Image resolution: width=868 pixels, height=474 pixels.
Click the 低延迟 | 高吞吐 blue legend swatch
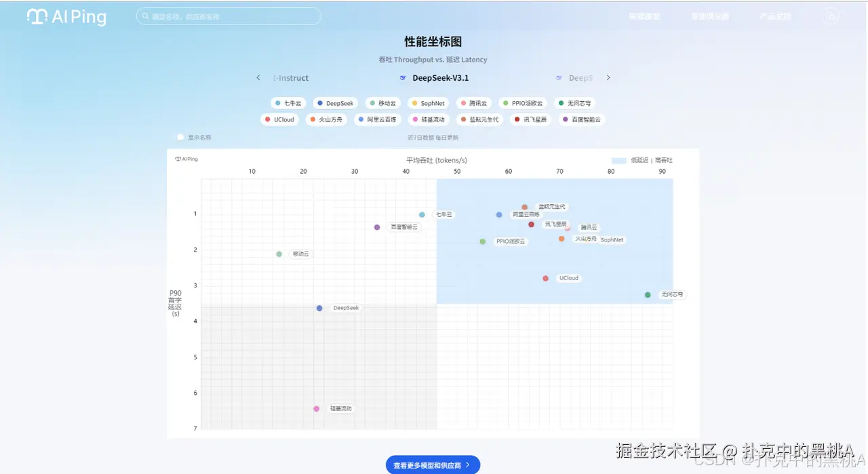tap(618, 161)
